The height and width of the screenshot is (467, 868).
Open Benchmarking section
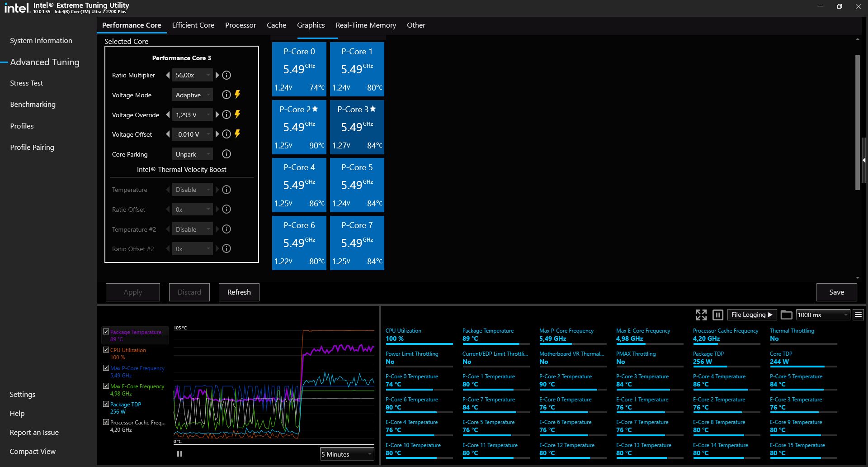coord(33,105)
